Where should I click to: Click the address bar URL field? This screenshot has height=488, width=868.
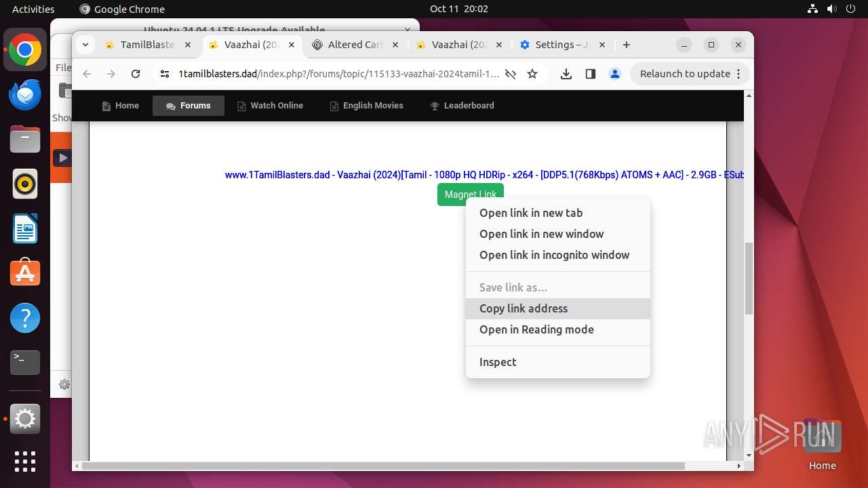[339, 74]
